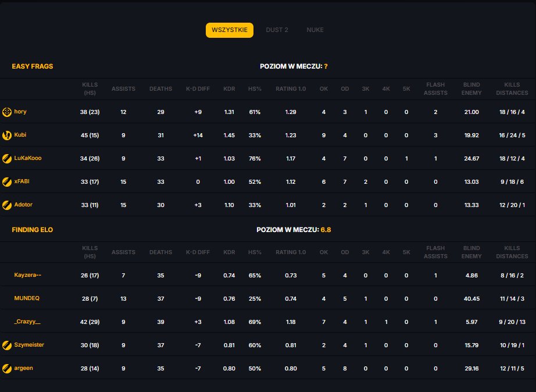The image size is (536, 392).
Task: Open player profile Kubi
Action: 20,135
